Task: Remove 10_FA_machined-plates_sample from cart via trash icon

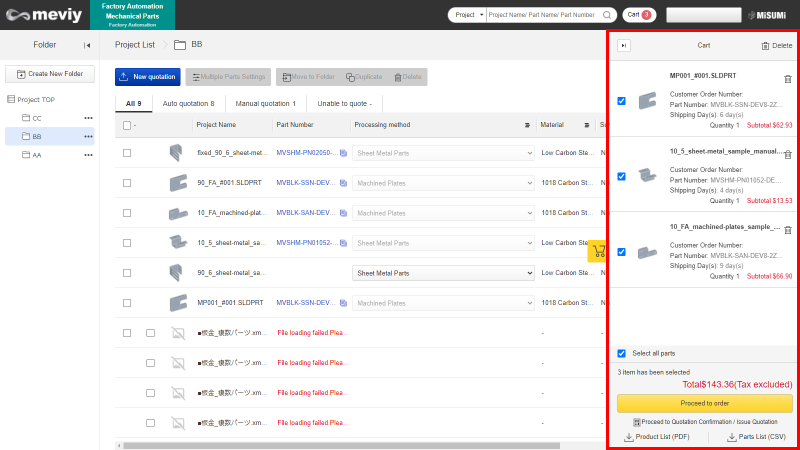Action: tap(788, 230)
